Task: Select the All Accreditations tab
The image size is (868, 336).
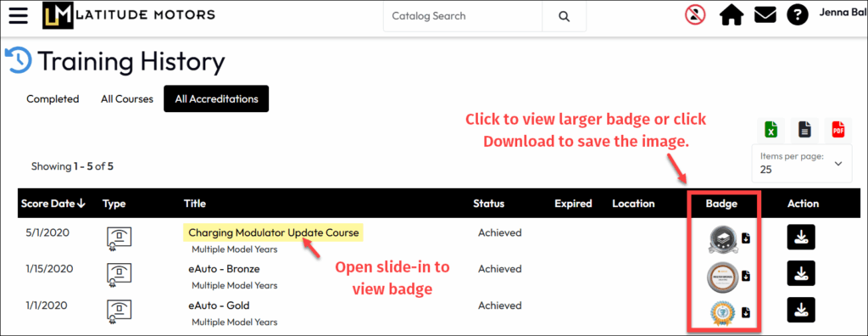Action: (216, 98)
